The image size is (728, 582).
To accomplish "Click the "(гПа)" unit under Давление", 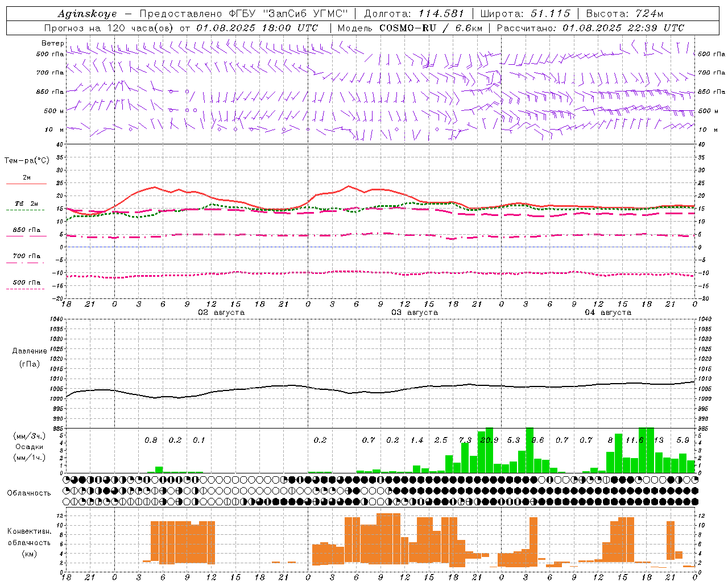I will (x=30, y=364).
